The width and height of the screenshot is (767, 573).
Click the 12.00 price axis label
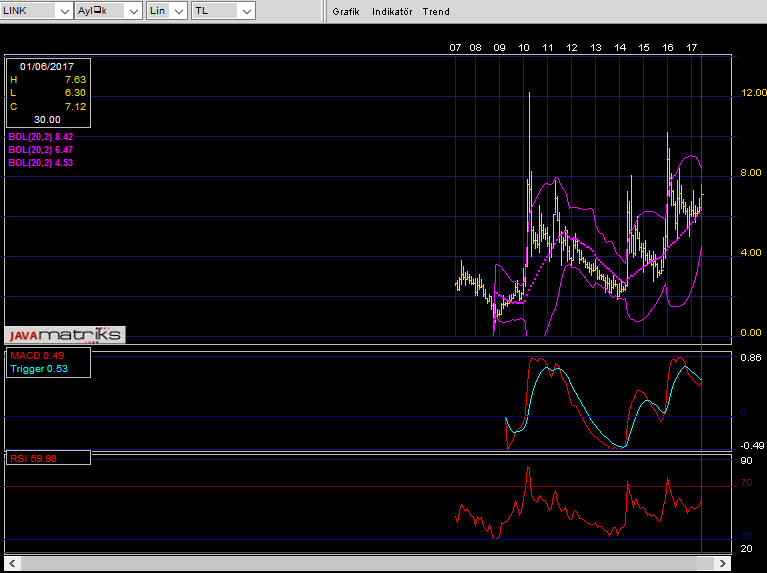[x=753, y=92]
